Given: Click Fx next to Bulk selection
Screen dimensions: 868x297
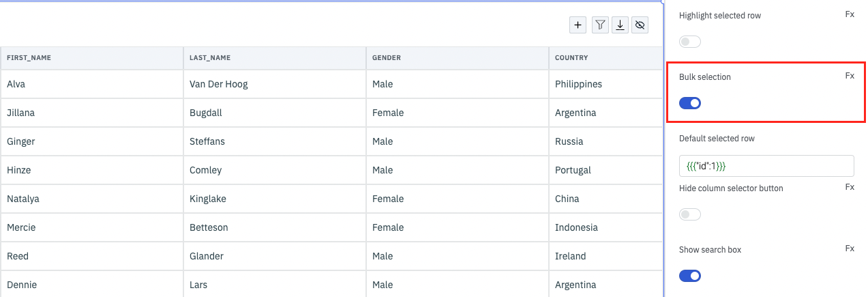Looking at the screenshot, I should [x=850, y=76].
